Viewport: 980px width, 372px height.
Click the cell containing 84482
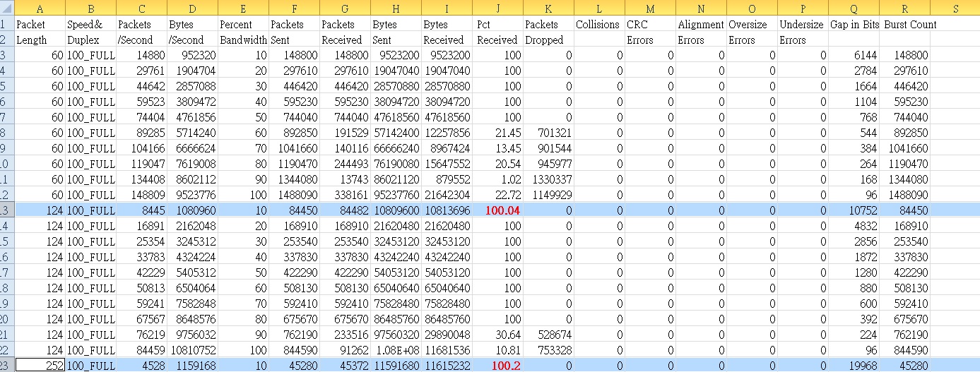coord(345,210)
